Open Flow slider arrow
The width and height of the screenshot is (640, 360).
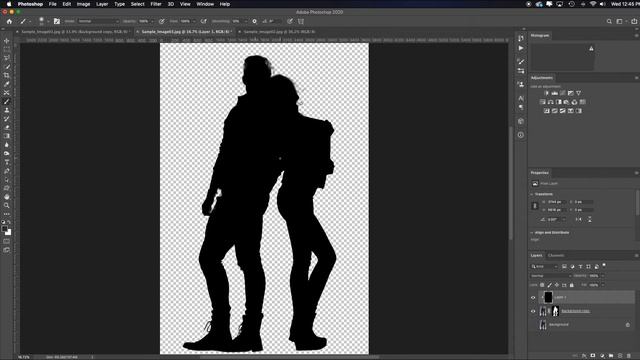pos(194,21)
